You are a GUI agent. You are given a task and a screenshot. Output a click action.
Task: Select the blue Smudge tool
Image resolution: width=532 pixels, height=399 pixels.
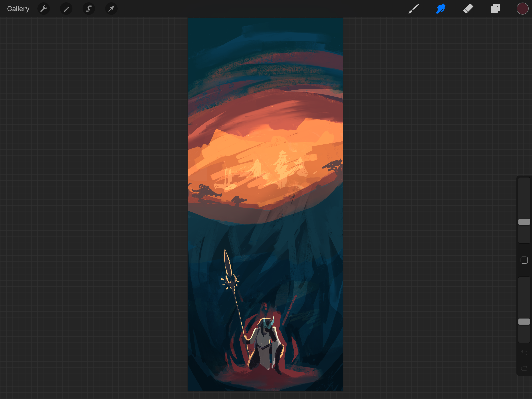(441, 9)
